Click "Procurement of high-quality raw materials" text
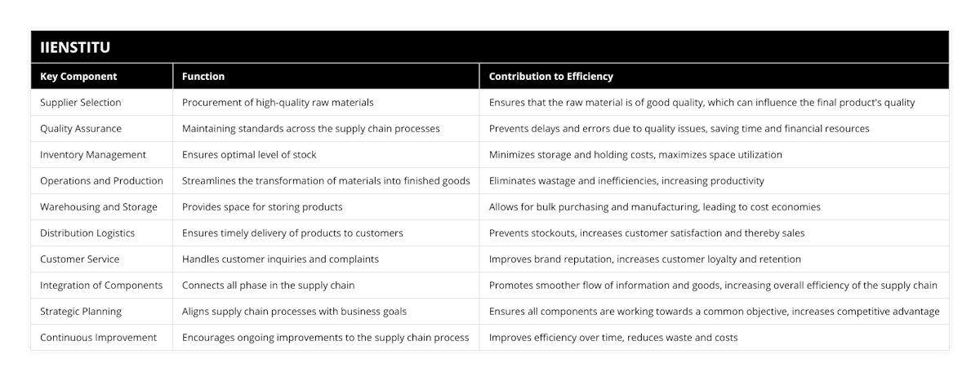Viewport: 980px width, 381px height. pos(278,103)
